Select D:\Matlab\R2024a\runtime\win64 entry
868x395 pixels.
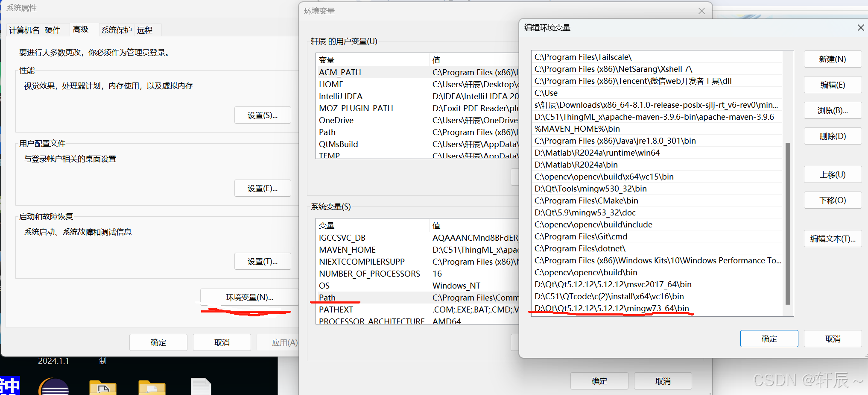pyautogui.click(x=657, y=153)
